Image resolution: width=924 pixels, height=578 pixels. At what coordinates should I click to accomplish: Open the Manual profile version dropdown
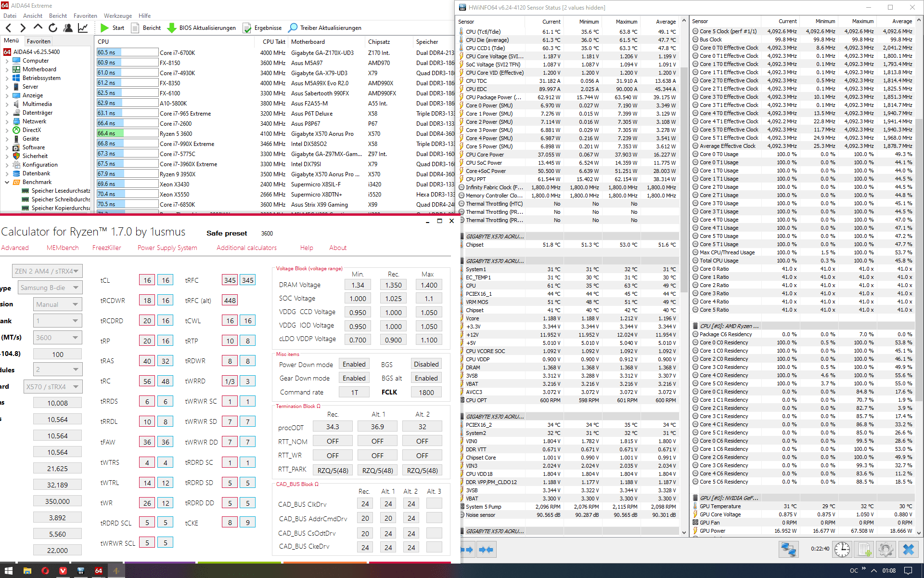click(58, 304)
